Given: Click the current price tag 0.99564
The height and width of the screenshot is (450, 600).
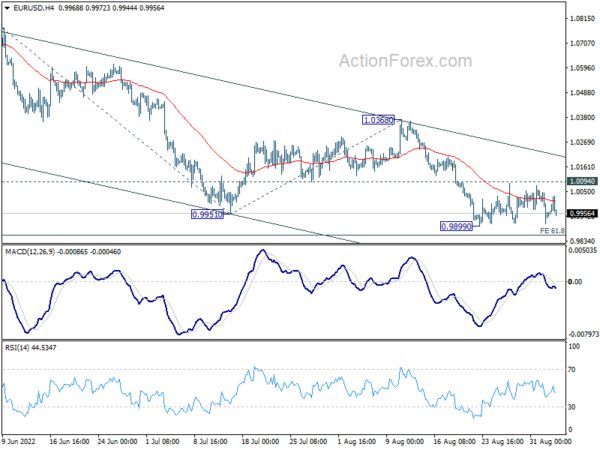Looking at the screenshot, I should point(582,214).
